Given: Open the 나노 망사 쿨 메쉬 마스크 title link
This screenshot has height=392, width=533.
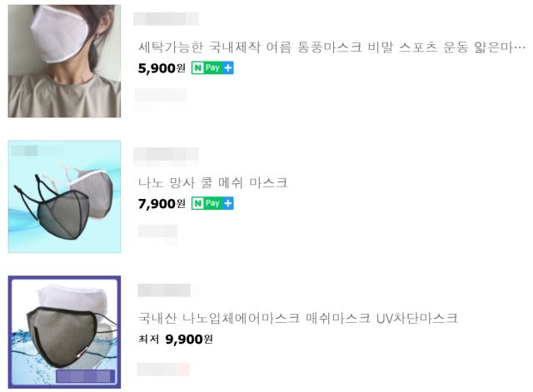Looking at the screenshot, I should tap(213, 183).
